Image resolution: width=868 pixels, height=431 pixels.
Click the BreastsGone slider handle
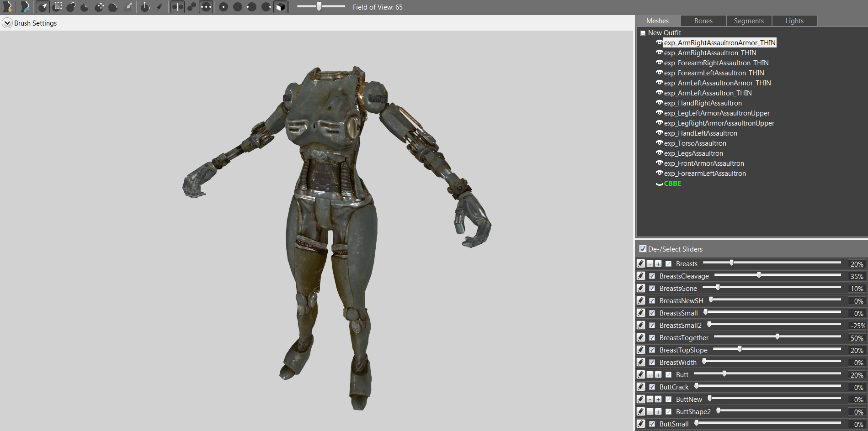718,288
